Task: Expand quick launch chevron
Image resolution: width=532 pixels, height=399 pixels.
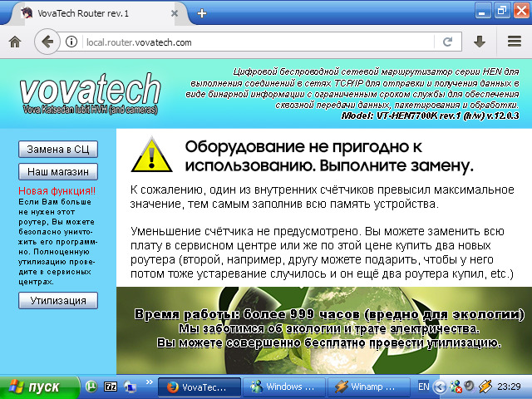Action: (x=150, y=382)
